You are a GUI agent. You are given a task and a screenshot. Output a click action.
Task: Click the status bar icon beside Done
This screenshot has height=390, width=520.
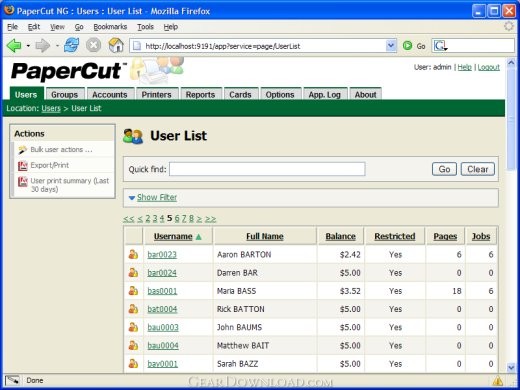(x=12, y=380)
